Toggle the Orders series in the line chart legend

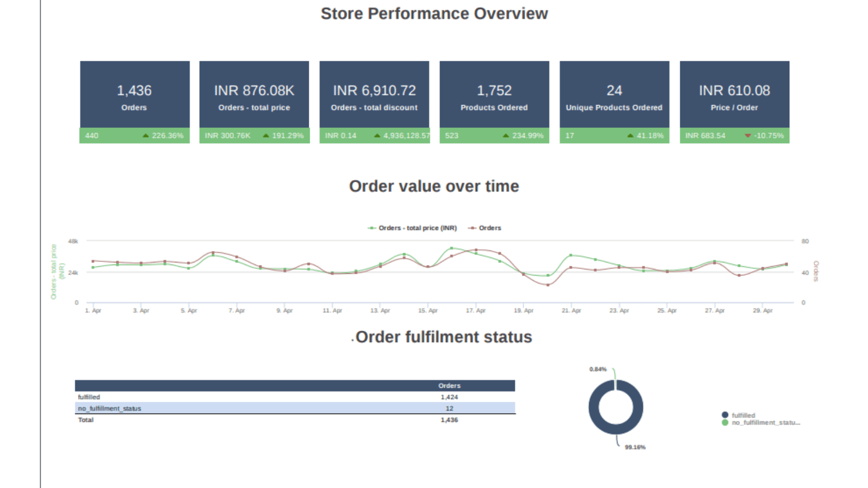pos(489,228)
